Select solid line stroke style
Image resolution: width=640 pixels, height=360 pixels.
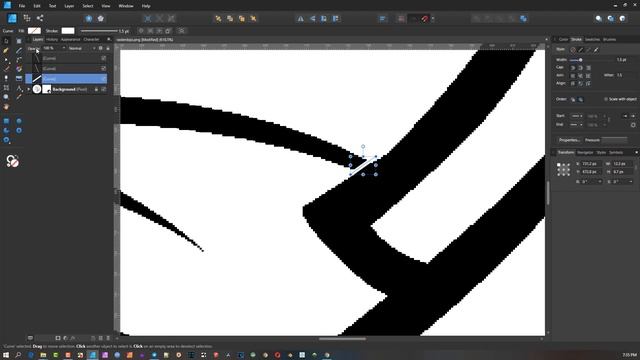(x=581, y=50)
